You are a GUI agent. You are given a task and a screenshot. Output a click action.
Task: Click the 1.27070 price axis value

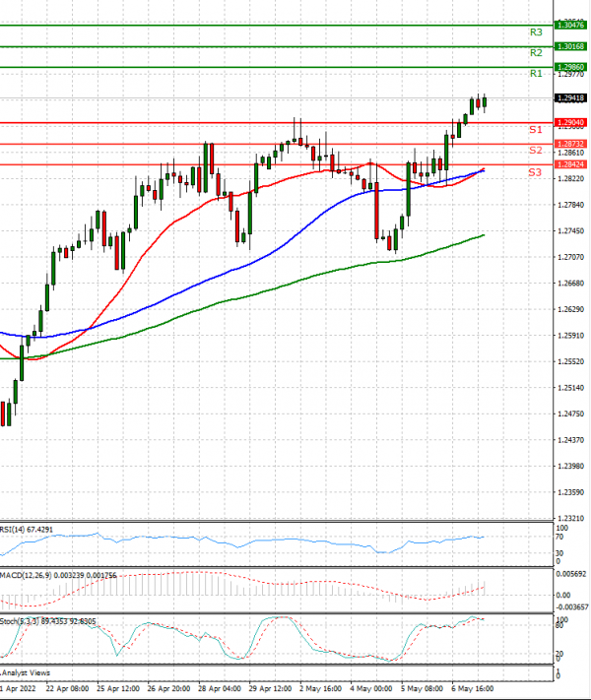[x=571, y=257]
